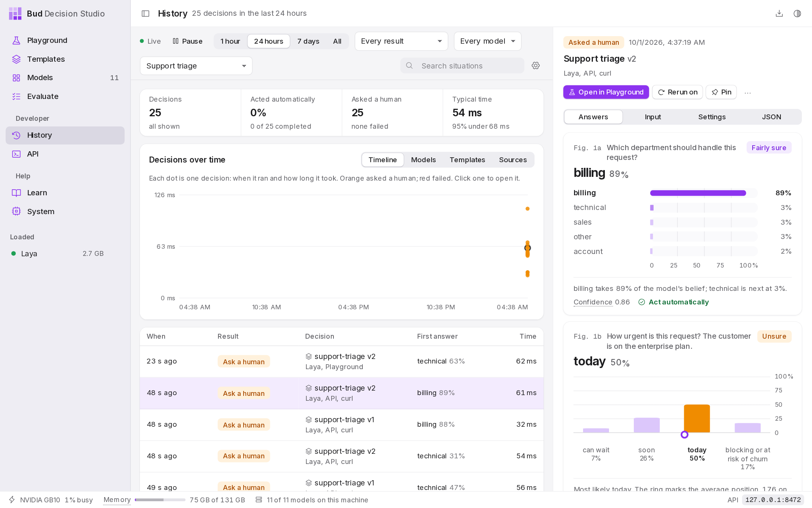Toggle the sidebar panel icon
Screen dimensions: 812x508
click(x=145, y=14)
